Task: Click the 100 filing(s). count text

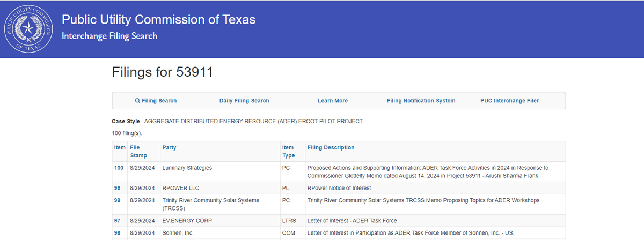Action: [x=127, y=133]
